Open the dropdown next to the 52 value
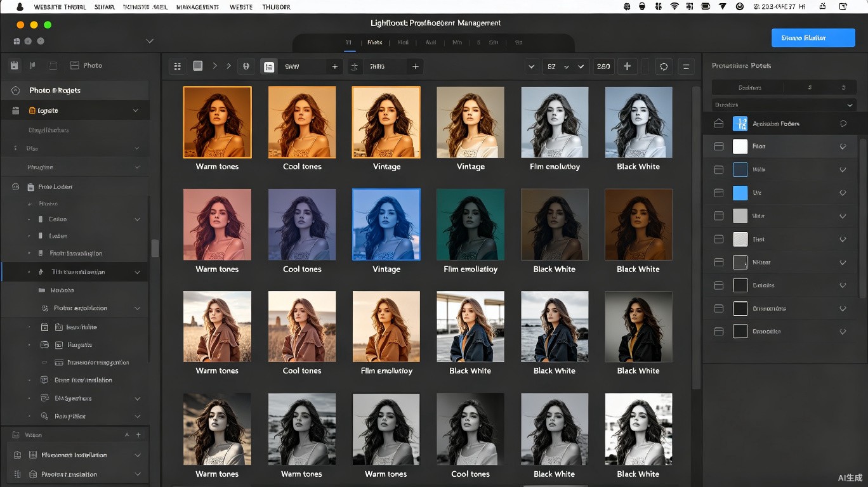Viewport: 868px width, 487px height. point(566,66)
